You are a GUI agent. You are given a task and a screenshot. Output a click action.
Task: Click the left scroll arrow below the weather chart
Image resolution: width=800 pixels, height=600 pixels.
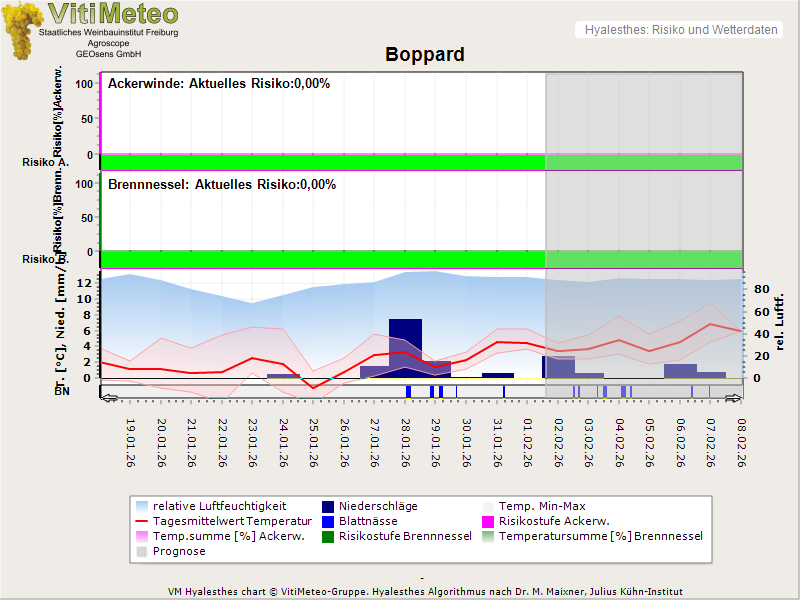click(107, 397)
